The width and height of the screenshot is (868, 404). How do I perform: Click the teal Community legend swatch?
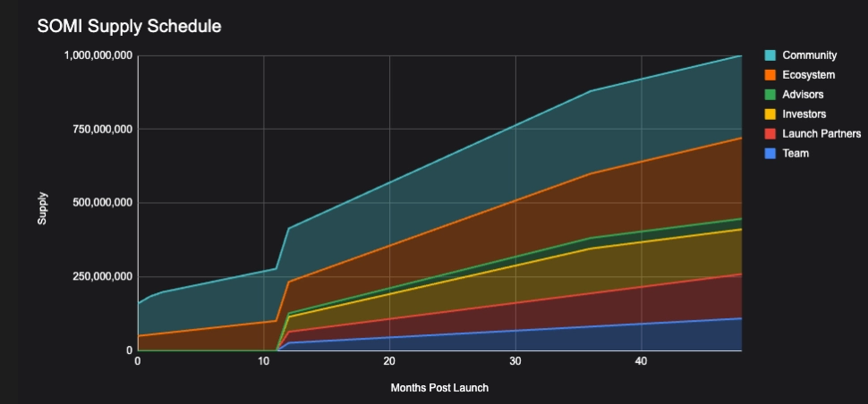(x=770, y=55)
